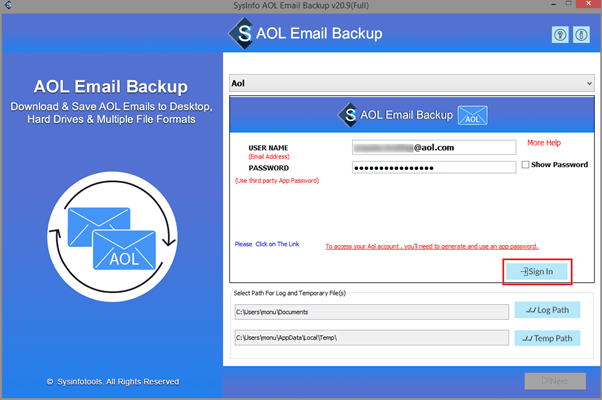Image resolution: width=602 pixels, height=400 pixels.
Task: Click 'Select Path For Log and Temporary File(s)' label
Action: tap(289, 293)
